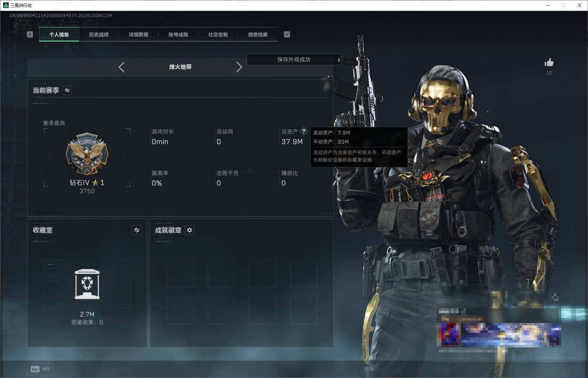Viewport: 588px width, 378px height.
Task: Click the 保存外观成功 notification banner
Action: click(294, 59)
